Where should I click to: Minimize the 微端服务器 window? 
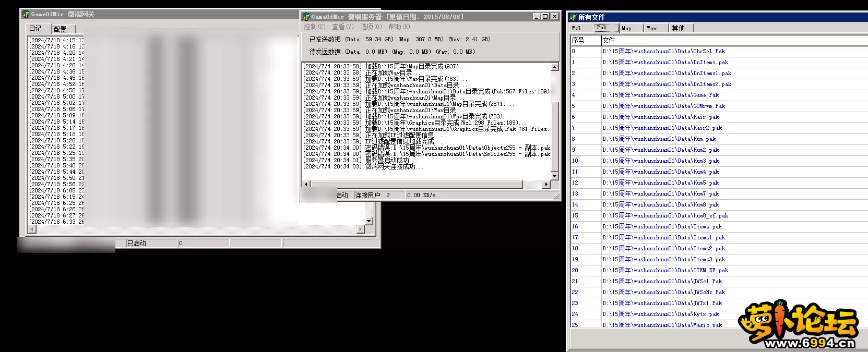coord(536,17)
